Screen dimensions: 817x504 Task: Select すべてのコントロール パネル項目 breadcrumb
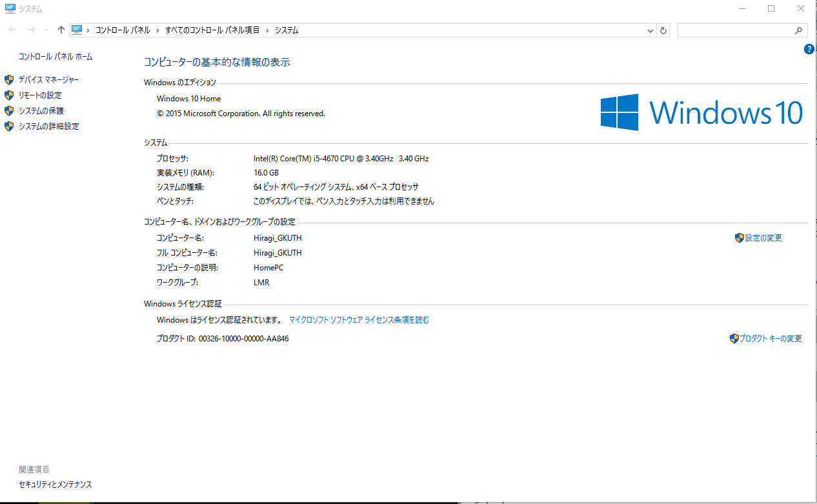(212, 30)
